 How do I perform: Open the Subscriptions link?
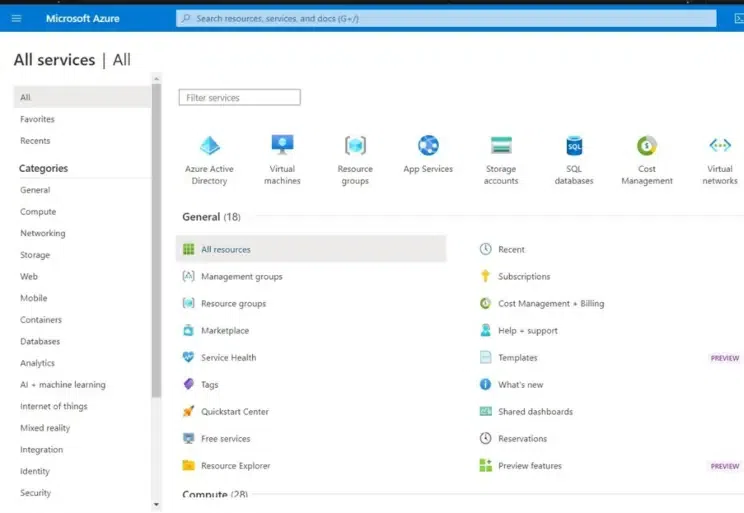click(x=524, y=276)
